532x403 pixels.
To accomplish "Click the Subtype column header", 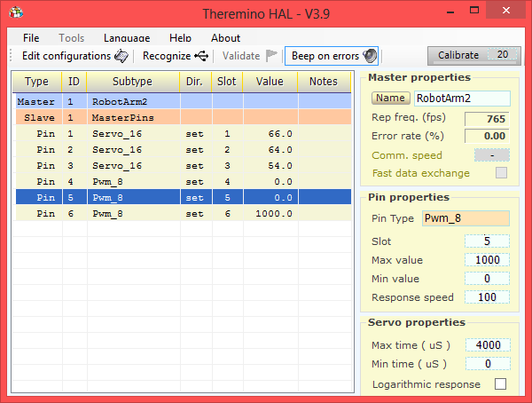I will tap(132, 82).
